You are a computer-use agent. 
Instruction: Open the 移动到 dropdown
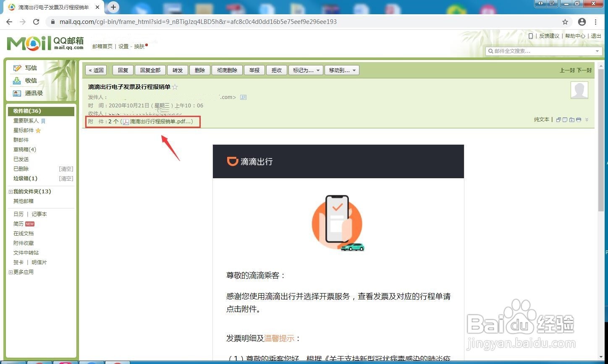(341, 70)
